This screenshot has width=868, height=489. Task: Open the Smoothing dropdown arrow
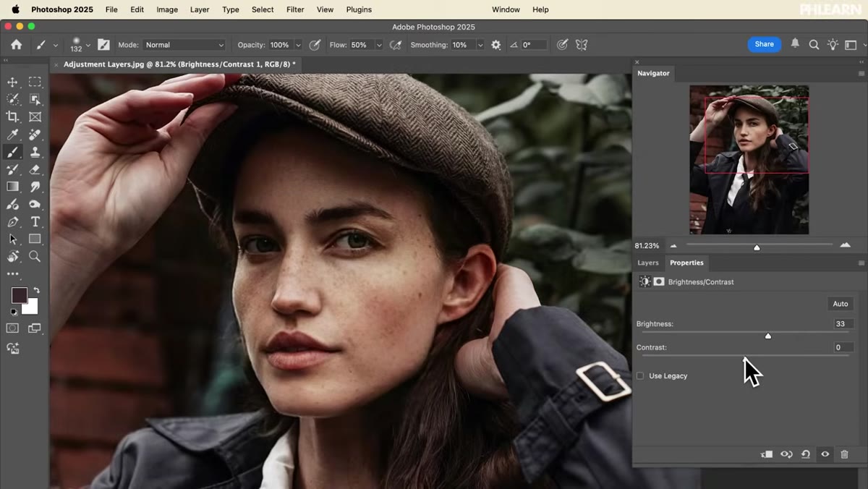click(x=480, y=45)
